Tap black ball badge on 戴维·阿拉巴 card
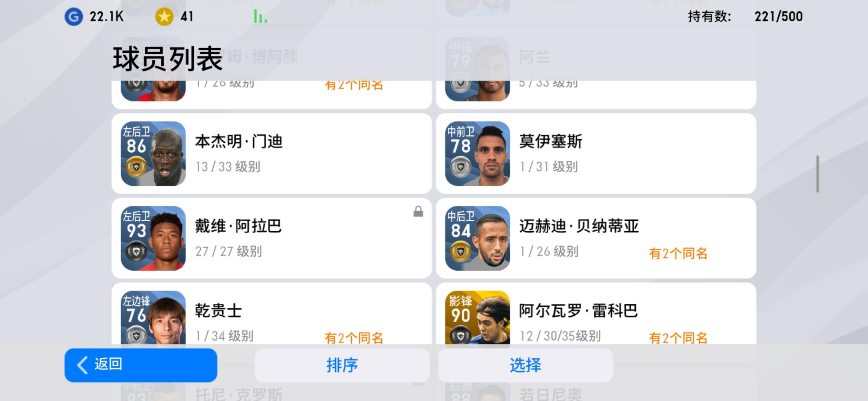Viewport: 868px width, 401px height. [x=136, y=252]
